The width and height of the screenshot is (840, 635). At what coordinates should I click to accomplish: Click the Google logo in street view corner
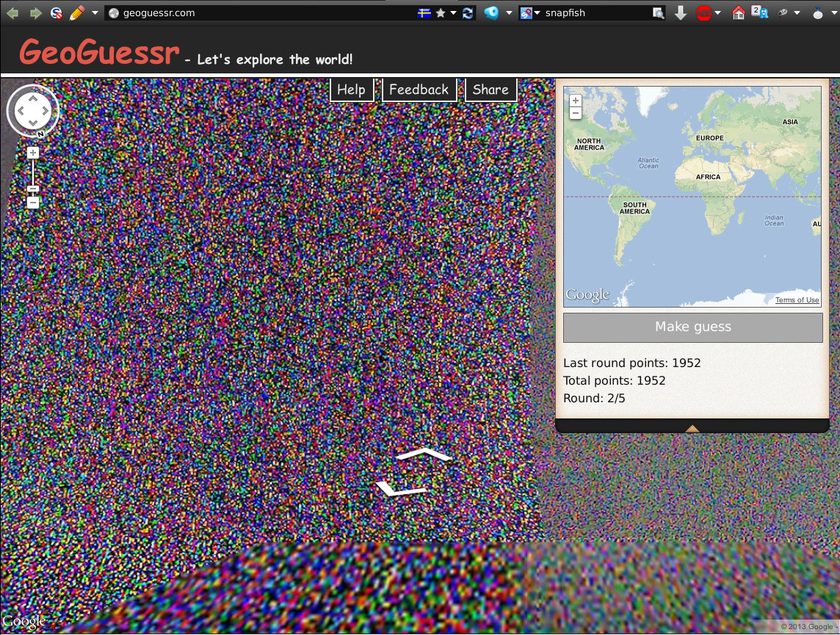click(23, 621)
